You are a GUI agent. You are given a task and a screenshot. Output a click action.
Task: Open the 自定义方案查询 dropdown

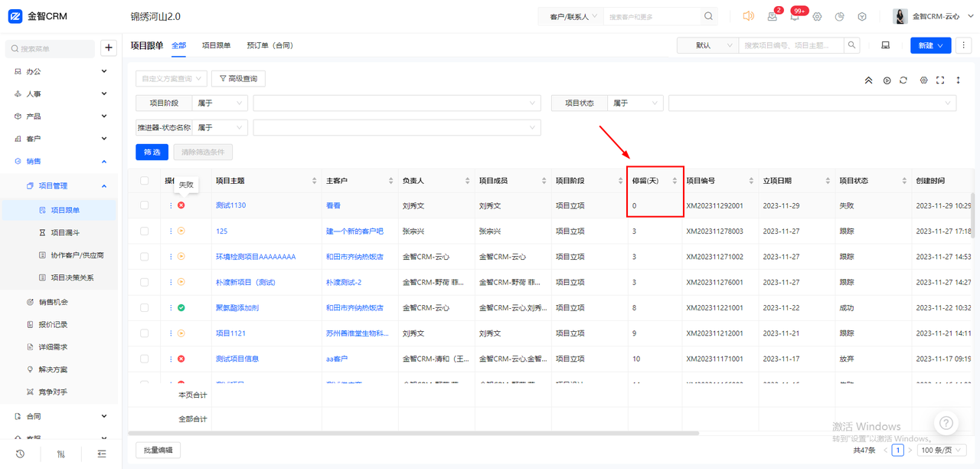(x=171, y=78)
